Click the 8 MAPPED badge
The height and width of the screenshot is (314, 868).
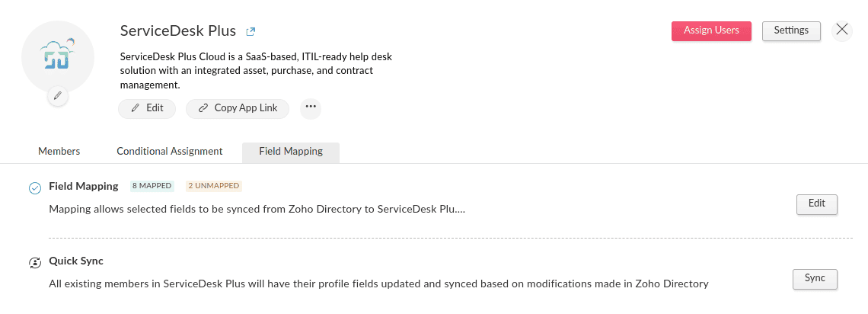coord(152,186)
